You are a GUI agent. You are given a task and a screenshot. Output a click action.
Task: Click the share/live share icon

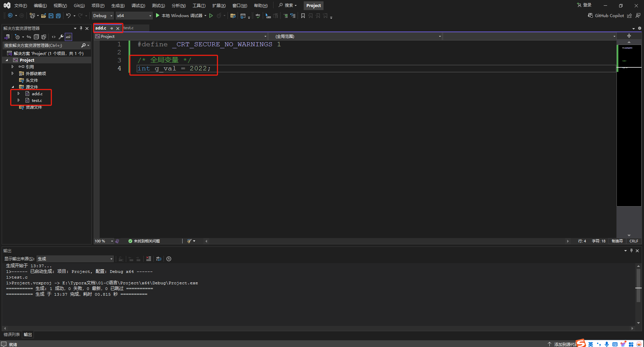click(630, 15)
